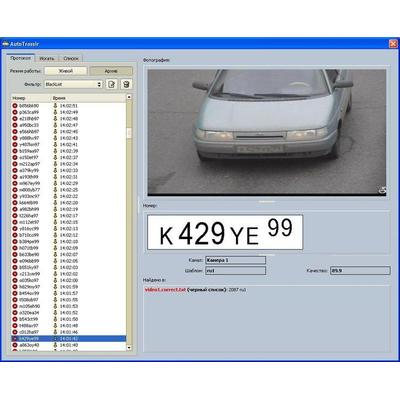
Task: Click the Канал field showing Камера 1
Action: click(x=235, y=260)
